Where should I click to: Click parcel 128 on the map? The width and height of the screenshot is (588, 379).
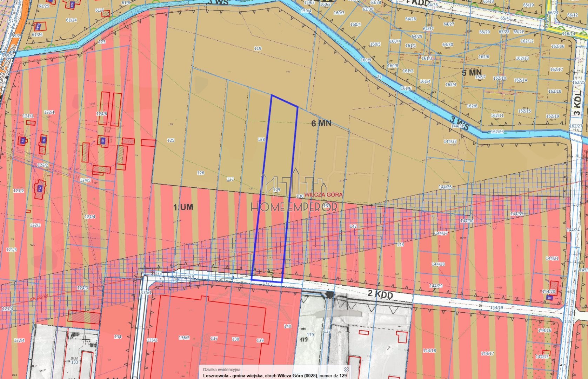pyautogui.click(x=261, y=139)
